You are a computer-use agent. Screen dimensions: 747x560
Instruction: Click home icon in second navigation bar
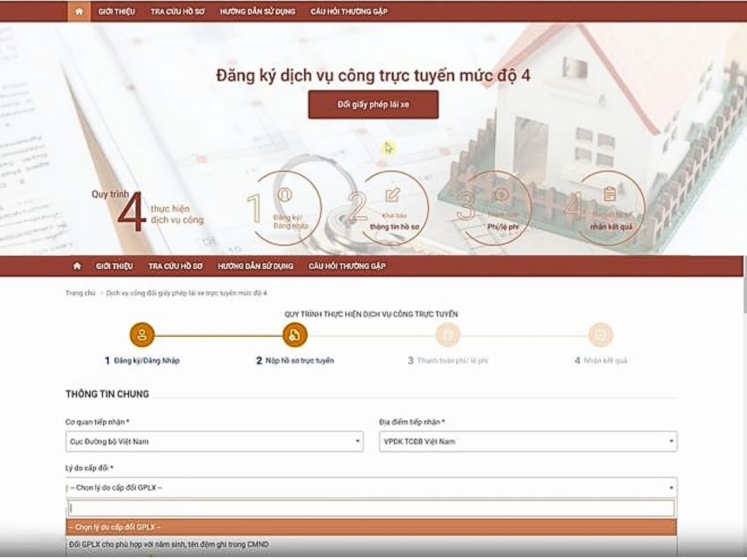[x=78, y=265]
